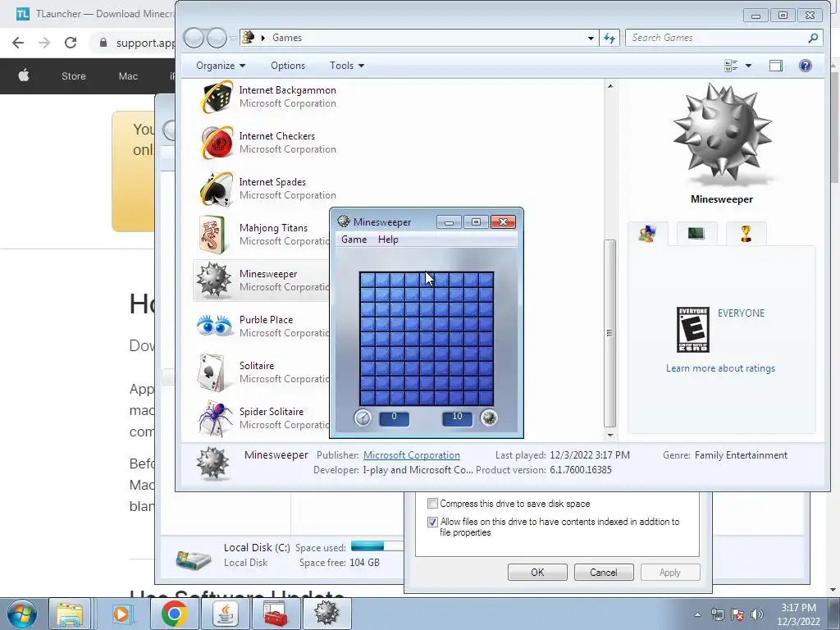
Task: Show hidden tray icons arrow
Action: [x=697, y=614]
